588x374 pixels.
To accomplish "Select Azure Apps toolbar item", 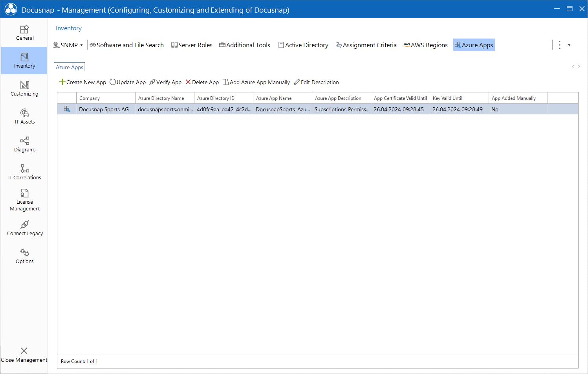I will [474, 45].
